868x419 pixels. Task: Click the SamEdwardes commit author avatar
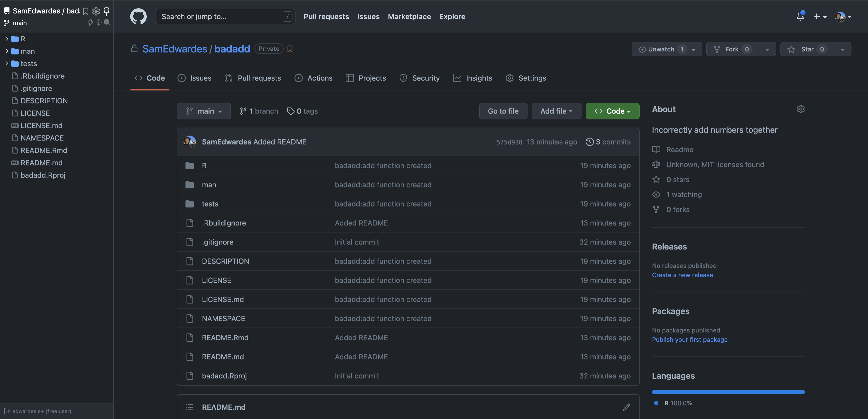tap(190, 142)
